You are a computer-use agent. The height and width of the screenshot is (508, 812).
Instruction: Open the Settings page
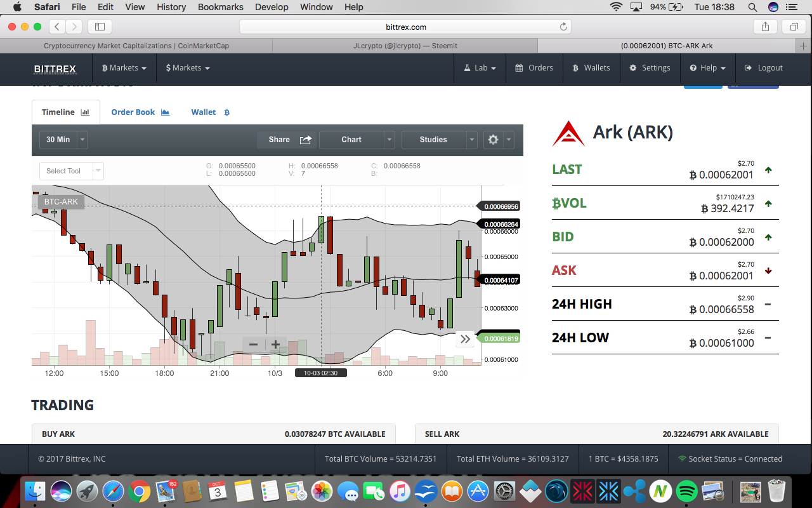(x=650, y=68)
